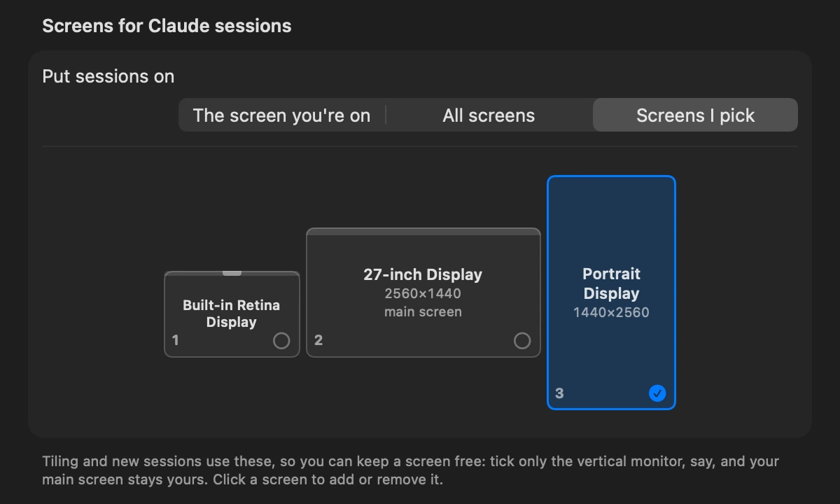
Task: Tick the 27-inch Display selection circle
Action: coord(522,341)
